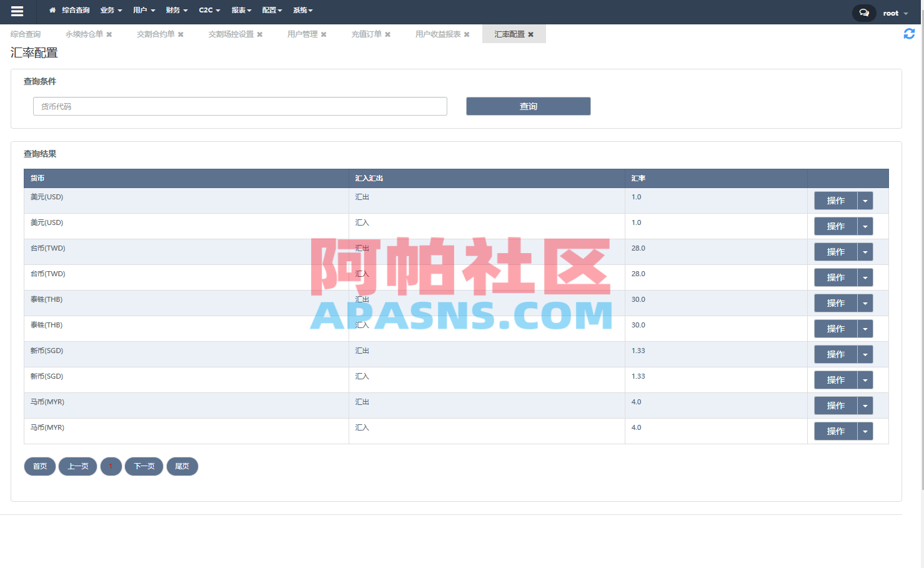Viewport: 924px width, 568px height.
Task: Open the C2C menu
Action: pos(209,10)
